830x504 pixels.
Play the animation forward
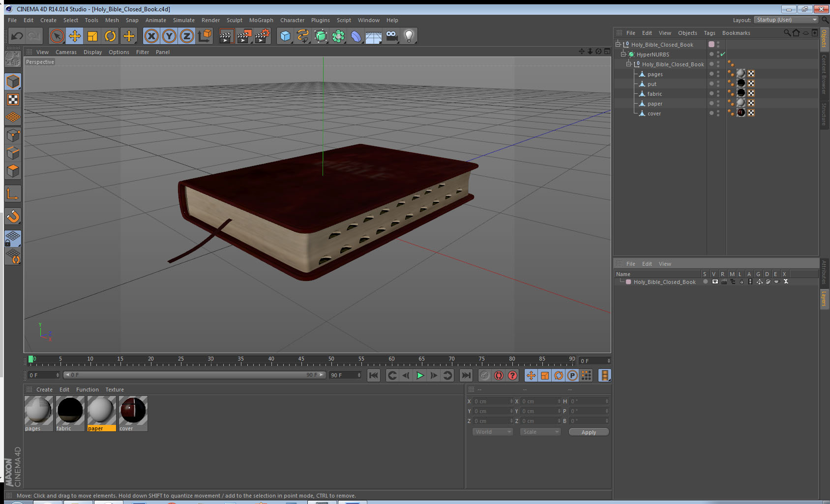tap(420, 375)
